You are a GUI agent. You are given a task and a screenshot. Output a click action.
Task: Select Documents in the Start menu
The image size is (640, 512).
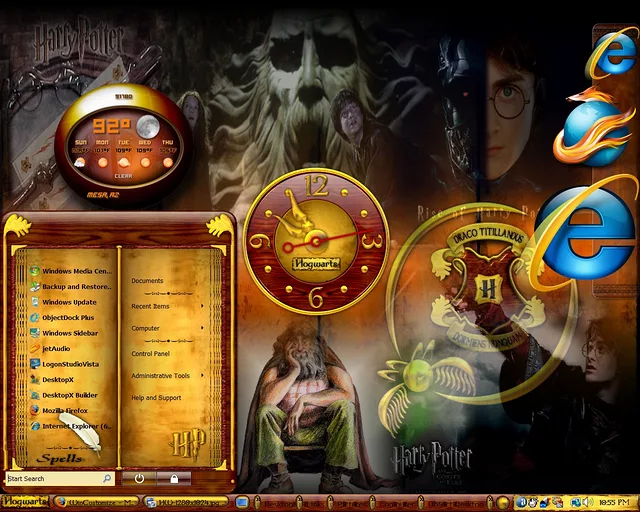point(147,281)
